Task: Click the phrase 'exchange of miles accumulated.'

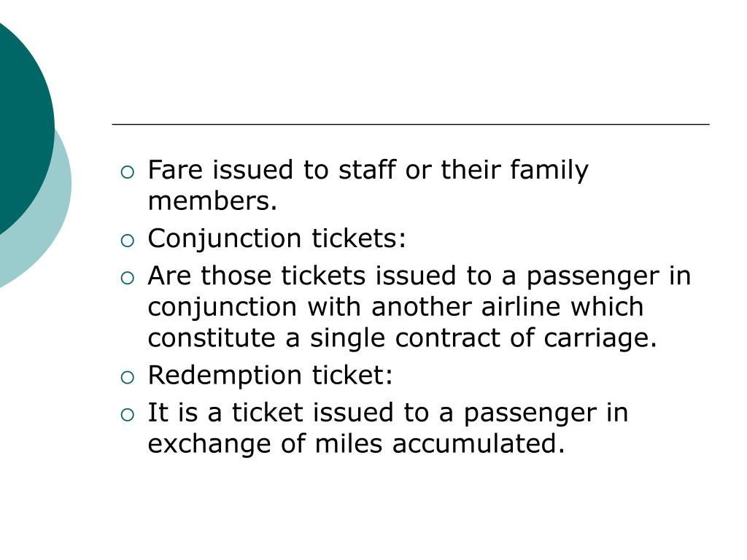Action: pyautogui.click(x=356, y=444)
